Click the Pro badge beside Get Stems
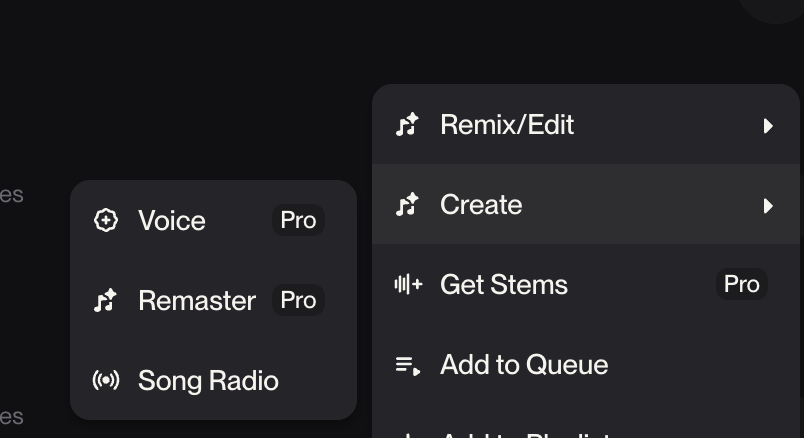Viewport: 804px width, 438px height. pyautogui.click(x=742, y=285)
